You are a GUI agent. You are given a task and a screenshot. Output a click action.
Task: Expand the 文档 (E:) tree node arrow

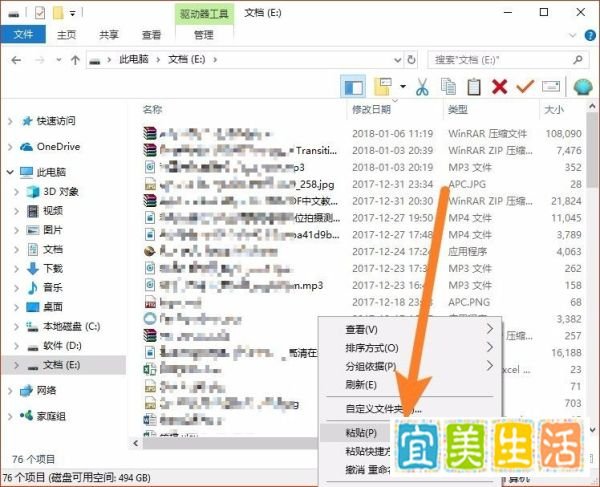tap(16, 365)
